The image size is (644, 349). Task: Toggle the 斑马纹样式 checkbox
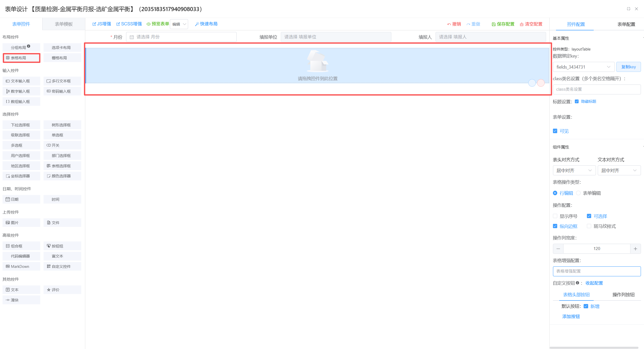589,226
